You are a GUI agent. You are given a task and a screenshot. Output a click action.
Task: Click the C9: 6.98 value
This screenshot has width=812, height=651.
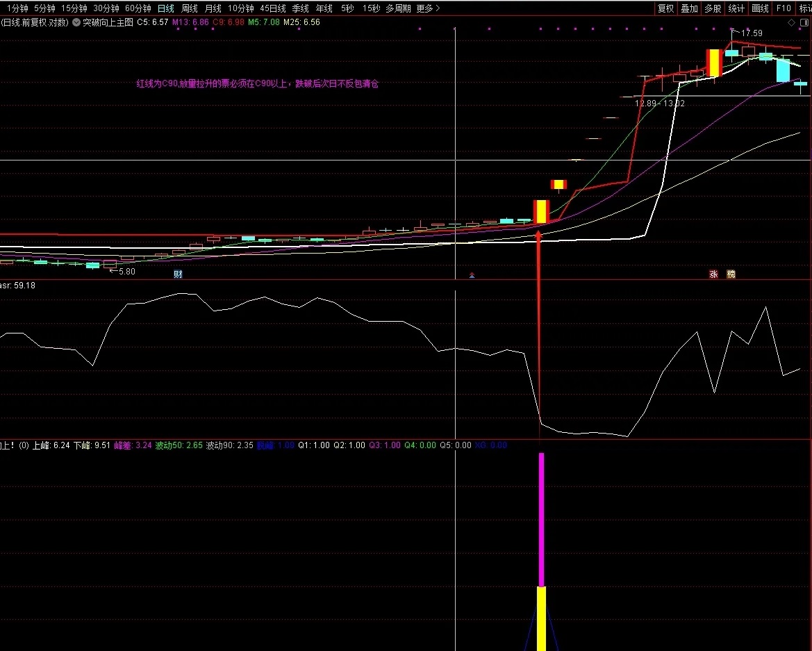229,22
